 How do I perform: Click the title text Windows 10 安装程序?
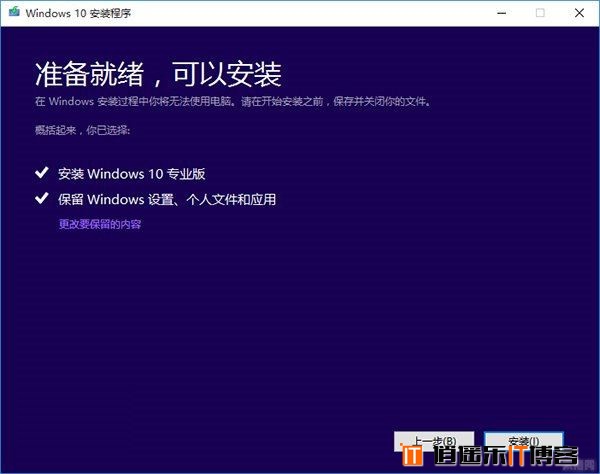click(78, 13)
